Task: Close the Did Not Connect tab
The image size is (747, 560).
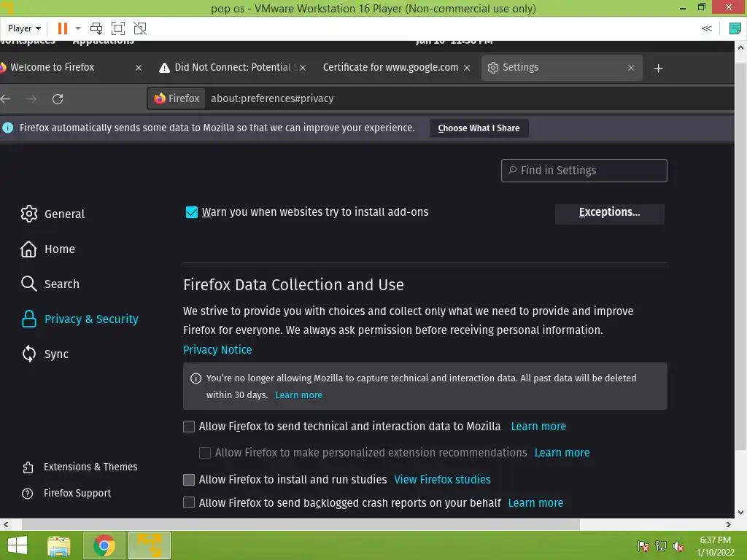Action: tap(303, 68)
